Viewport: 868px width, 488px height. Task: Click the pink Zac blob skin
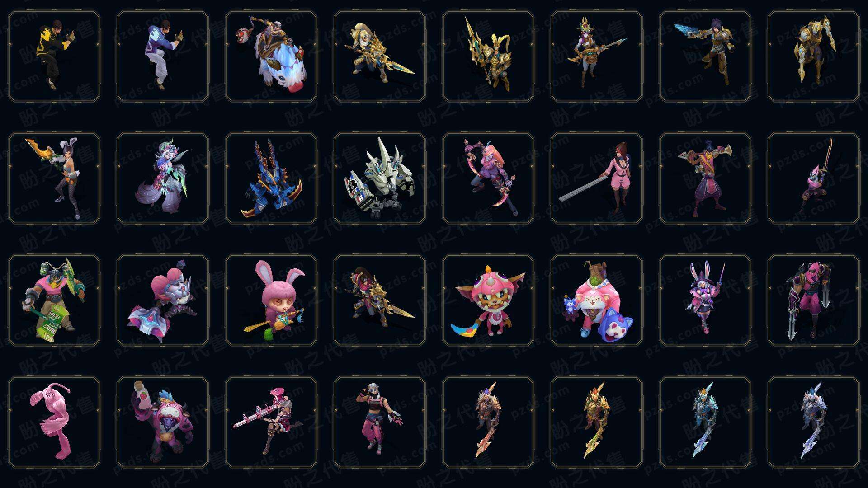(54, 422)
